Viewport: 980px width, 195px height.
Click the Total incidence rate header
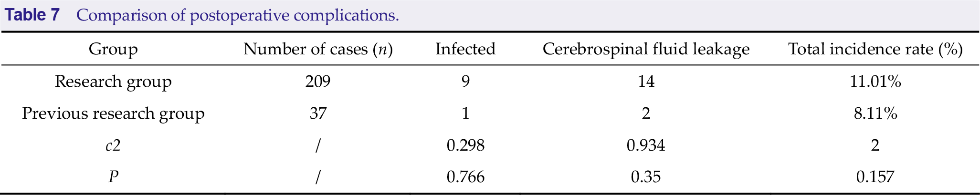(875, 49)
